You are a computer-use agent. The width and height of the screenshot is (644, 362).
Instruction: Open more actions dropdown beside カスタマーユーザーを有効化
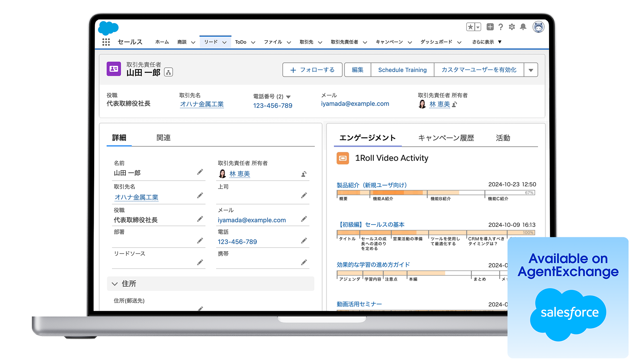click(x=531, y=70)
